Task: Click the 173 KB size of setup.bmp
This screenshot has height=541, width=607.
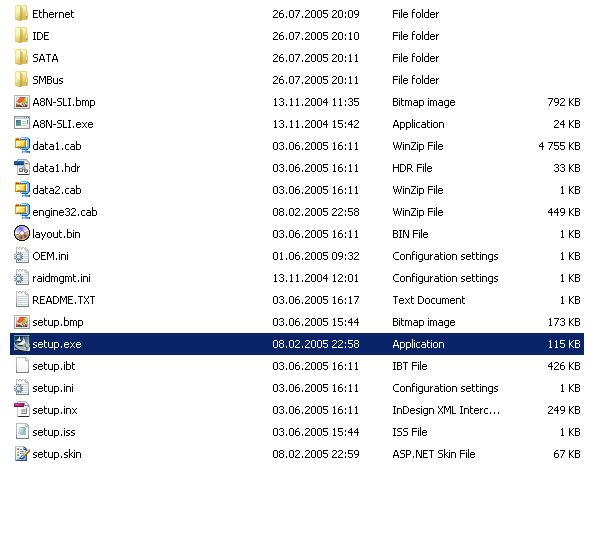Action: pos(564,322)
